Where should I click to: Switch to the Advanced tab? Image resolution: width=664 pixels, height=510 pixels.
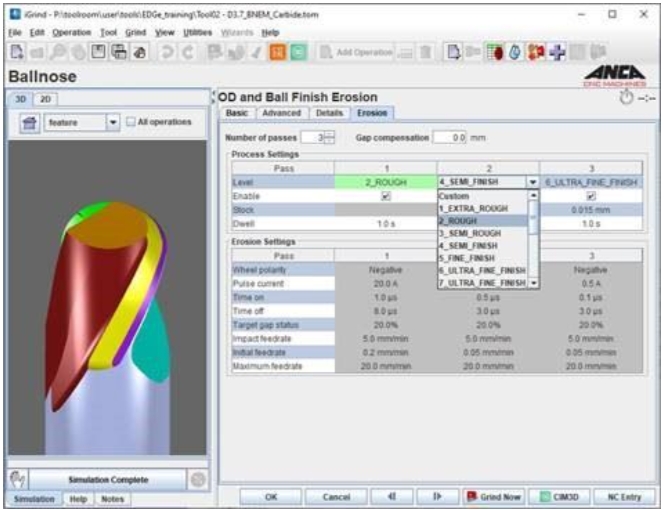point(282,113)
